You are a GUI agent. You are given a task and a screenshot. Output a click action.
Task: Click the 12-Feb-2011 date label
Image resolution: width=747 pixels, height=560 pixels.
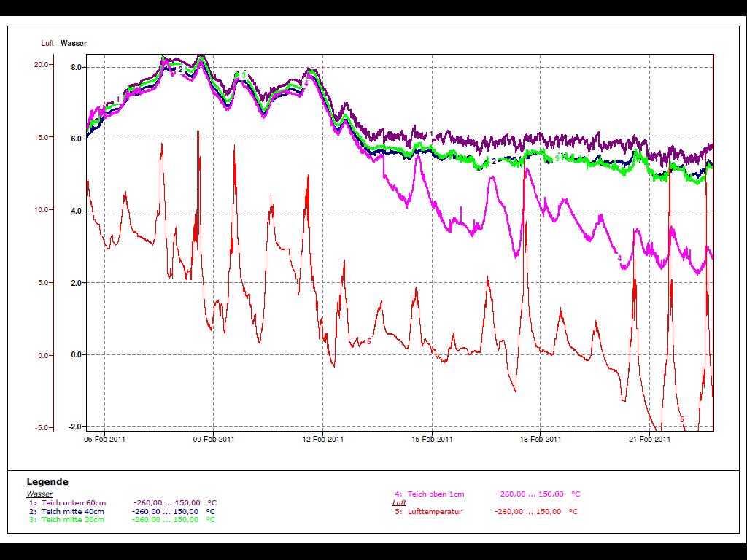coord(323,439)
